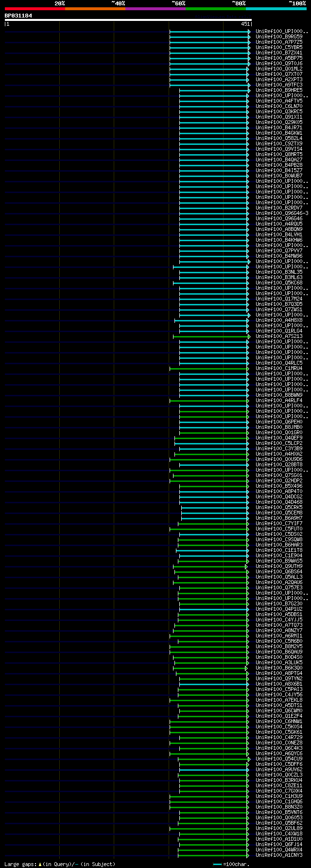The image size is (311, 868).
Task: Click hit label UniRef100_Q3KRC5
Action: [279, 111]
